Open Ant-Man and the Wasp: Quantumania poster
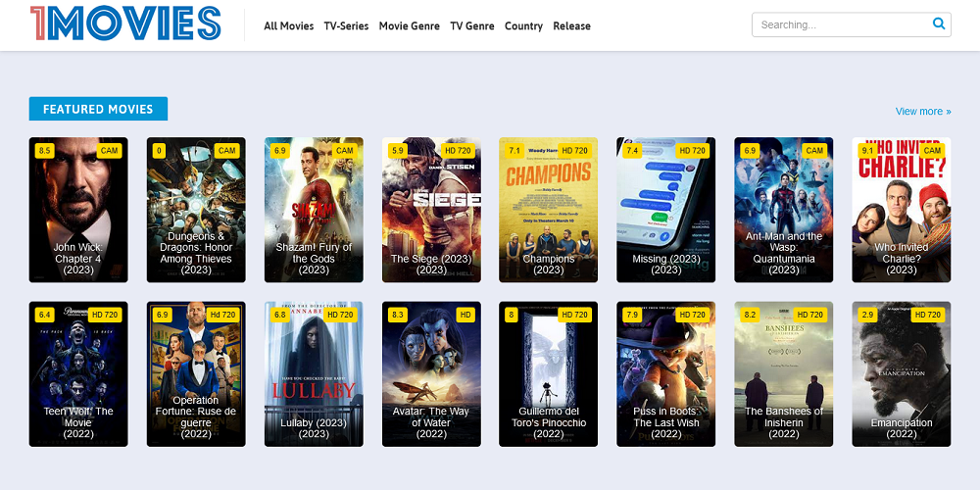Screen dimensions: 980x490 pyautogui.click(x=784, y=210)
